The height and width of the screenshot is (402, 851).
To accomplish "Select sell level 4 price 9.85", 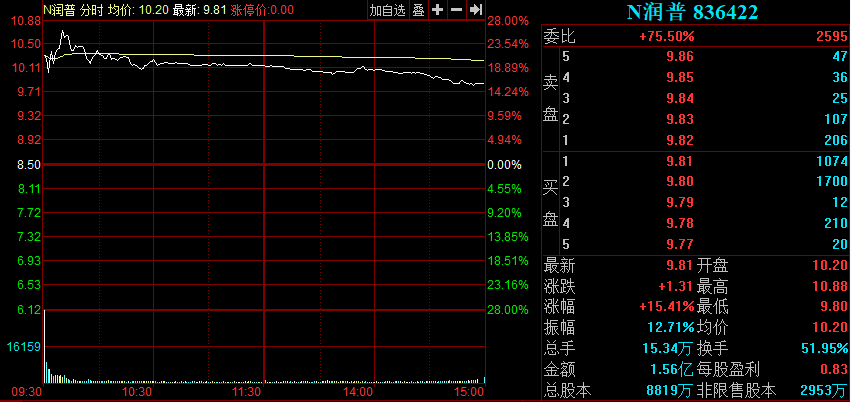I will coord(682,78).
